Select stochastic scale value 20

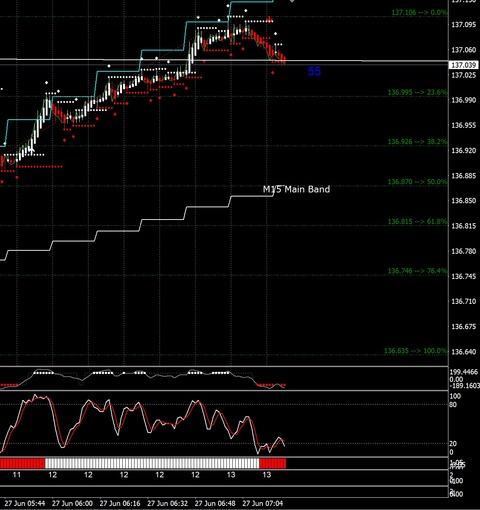[453, 444]
